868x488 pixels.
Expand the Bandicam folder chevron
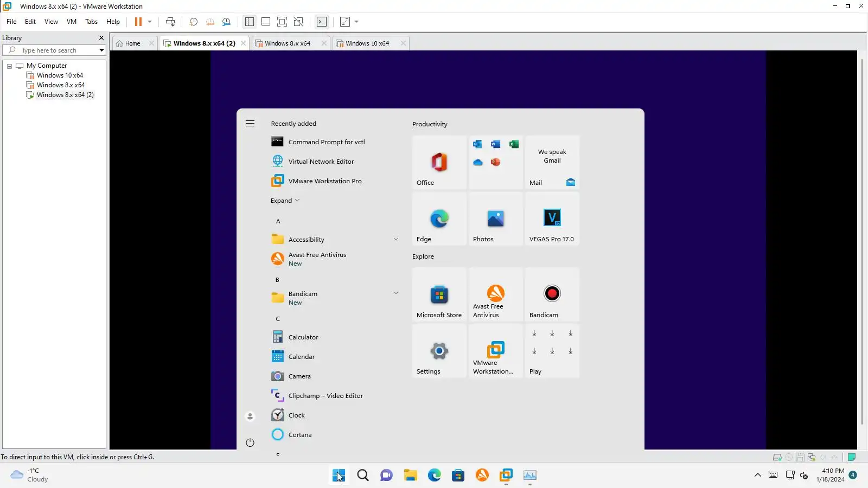tap(396, 293)
